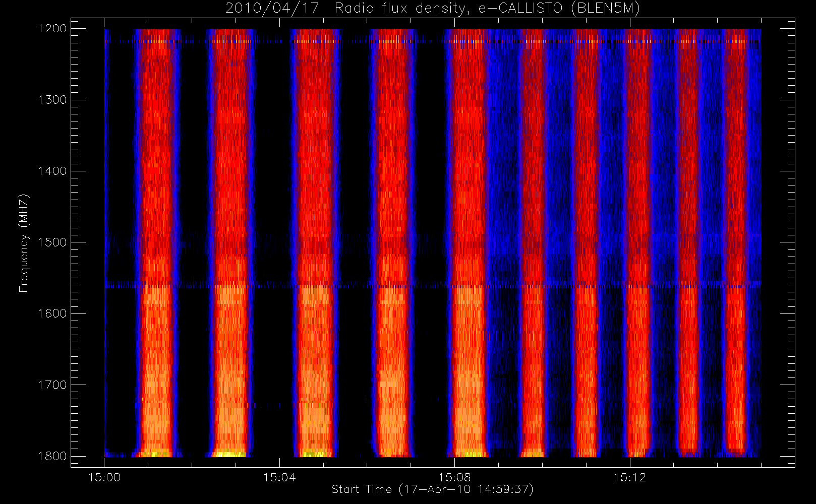Click the 1700 frequency tick label
The width and height of the screenshot is (816, 504).
(52, 385)
